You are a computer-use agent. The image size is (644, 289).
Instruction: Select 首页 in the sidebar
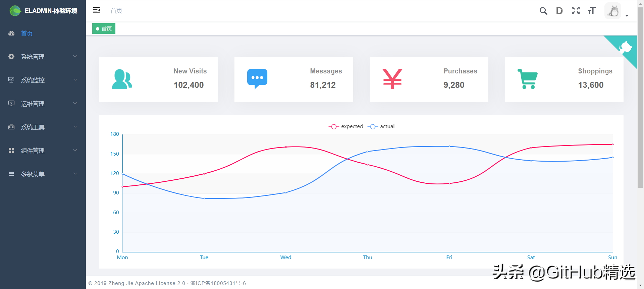pos(43,33)
